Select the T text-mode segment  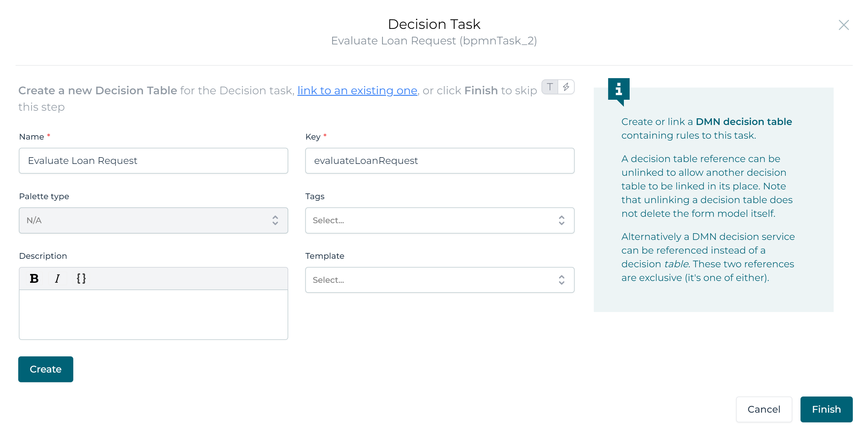tap(549, 87)
